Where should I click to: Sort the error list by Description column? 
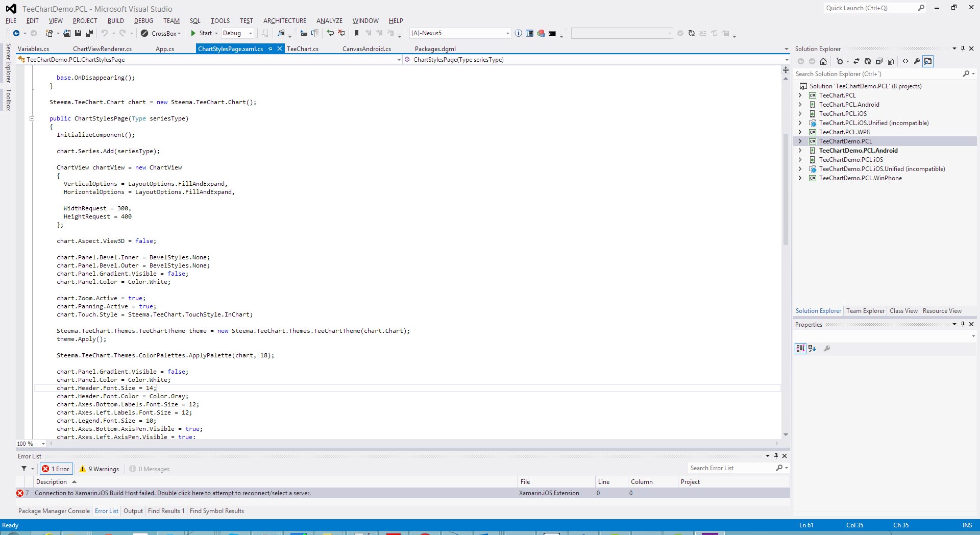[276, 482]
